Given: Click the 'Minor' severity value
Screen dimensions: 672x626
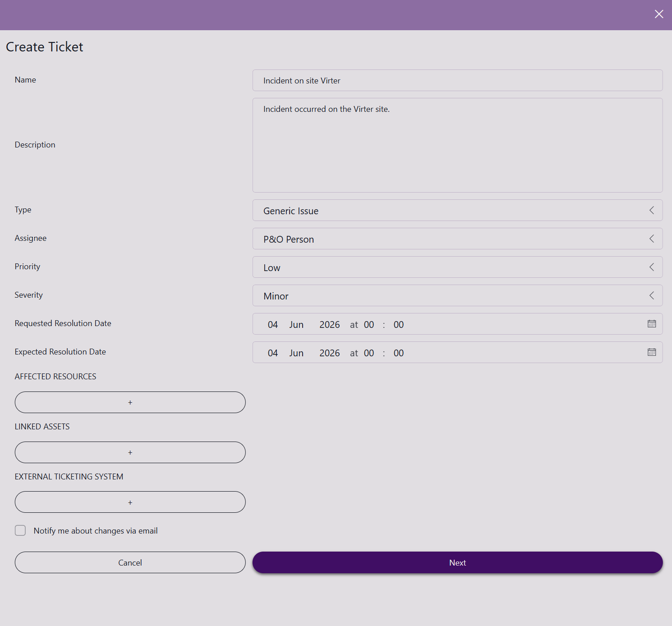Looking at the screenshot, I should tap(276, 296).
